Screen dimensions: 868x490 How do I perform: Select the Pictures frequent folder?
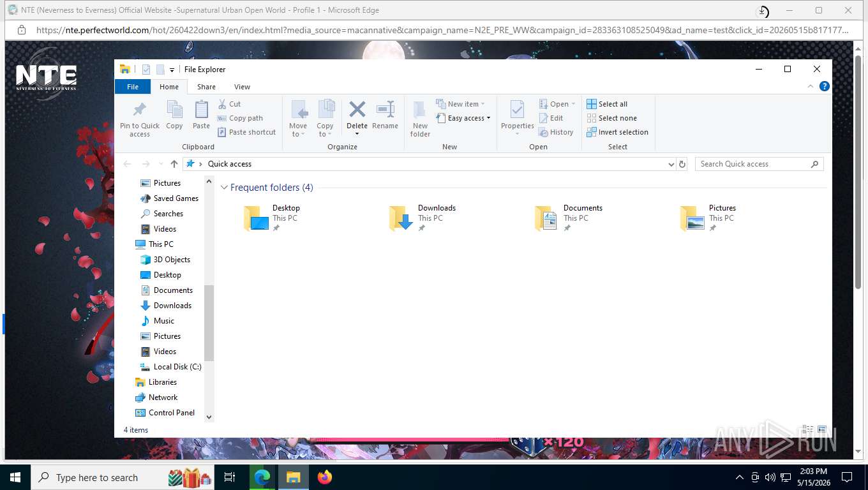point(708,218)
